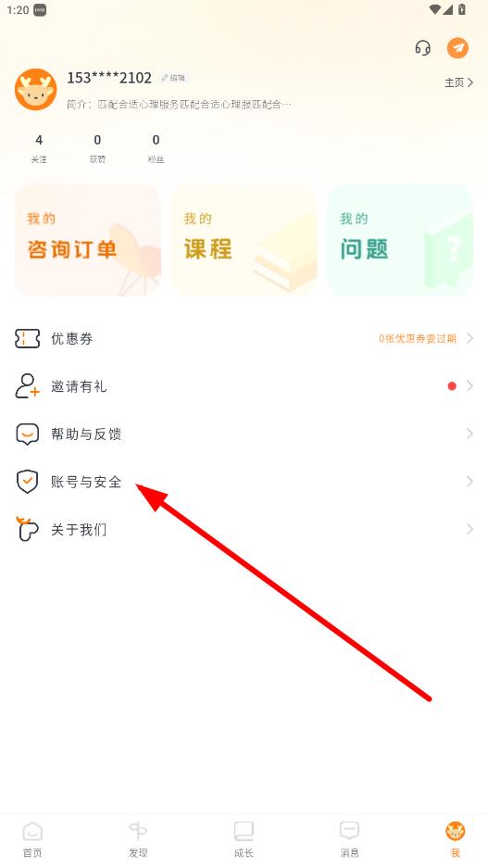
Task: Tap the deer profile avatar
Action: 36,90
